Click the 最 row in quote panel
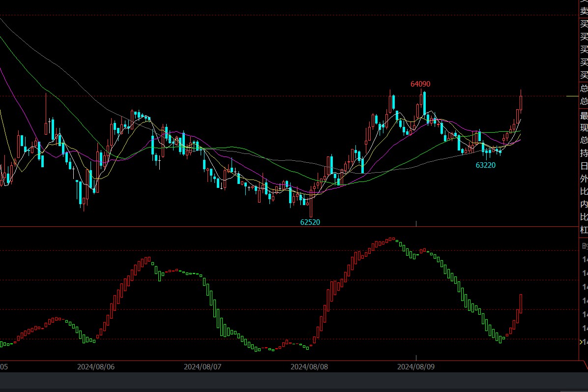The image size is (588, 392). [584, 115]
